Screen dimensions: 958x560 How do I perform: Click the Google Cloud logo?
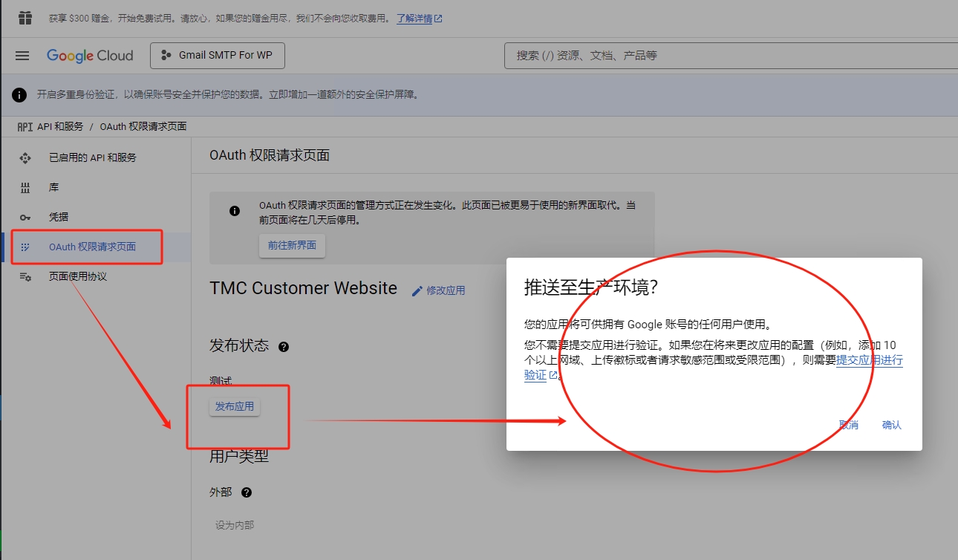90,56
